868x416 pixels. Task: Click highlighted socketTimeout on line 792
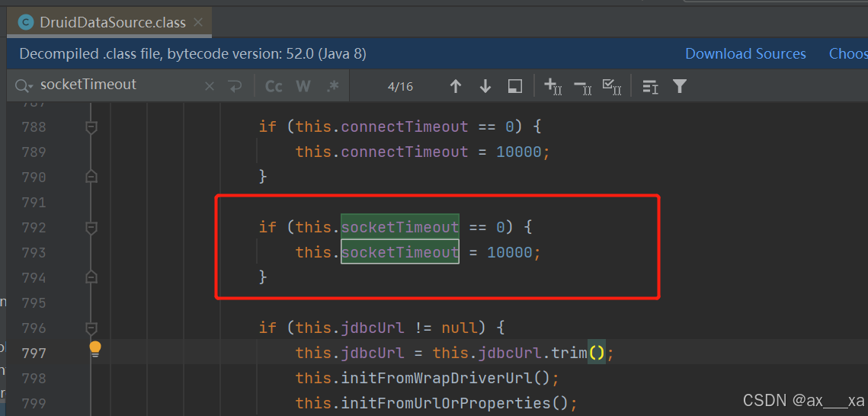tap(399, 227)
